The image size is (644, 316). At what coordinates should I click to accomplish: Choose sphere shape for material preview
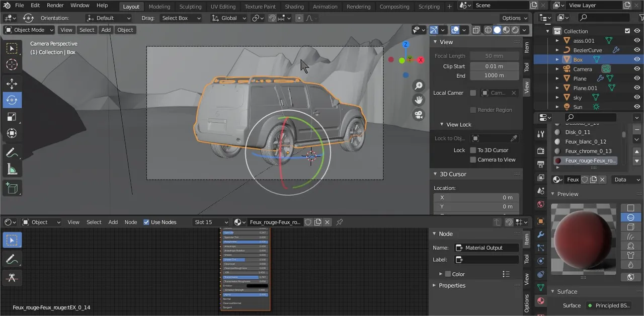pyautogui.click(x=630, y=217)
